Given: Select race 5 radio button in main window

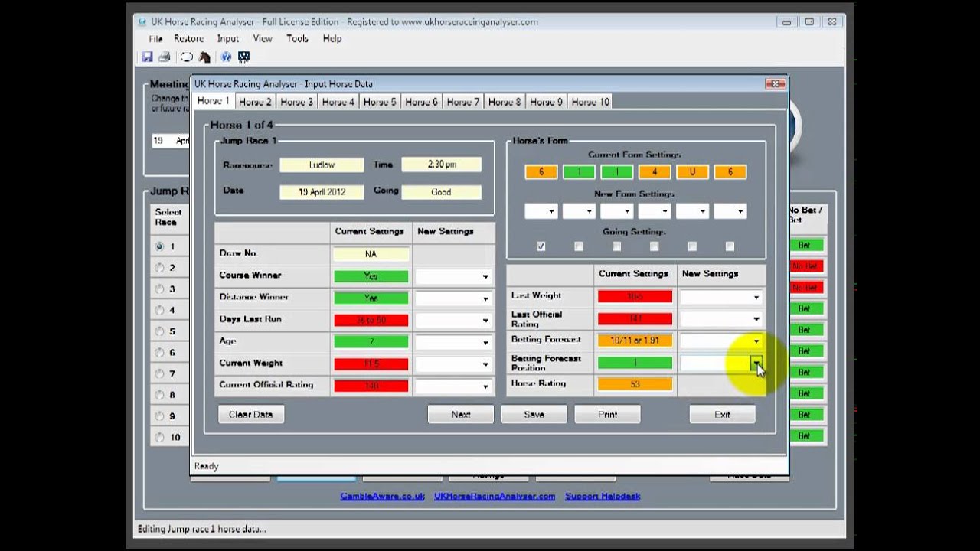Looking at the screenshot, I should (159, 331).
